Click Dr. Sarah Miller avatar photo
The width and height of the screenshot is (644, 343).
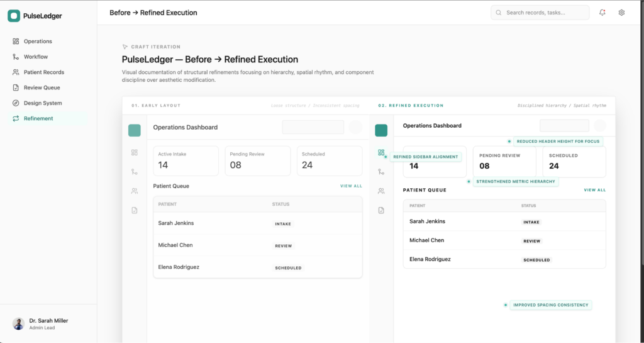(18, 323)
